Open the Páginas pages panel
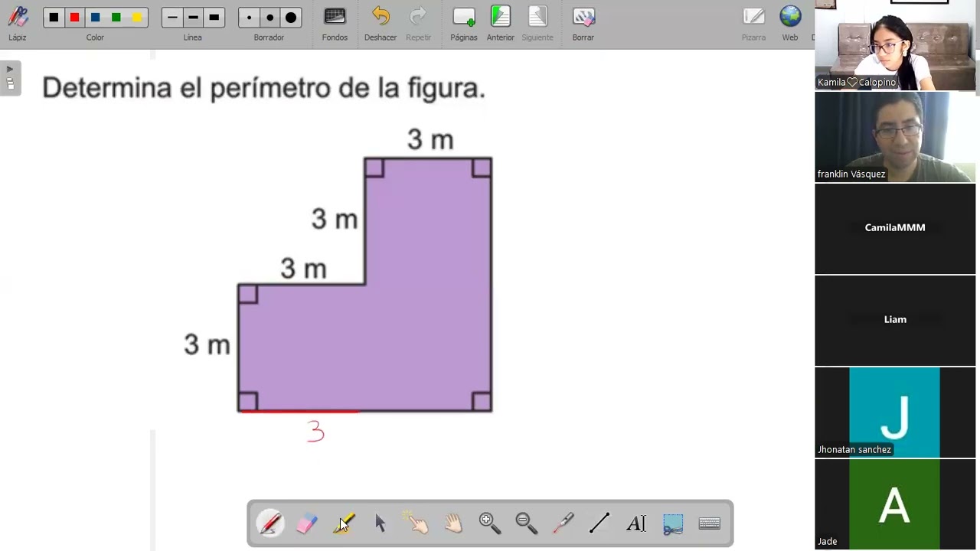Screen dimensions: 980x551 click(464, 23)
